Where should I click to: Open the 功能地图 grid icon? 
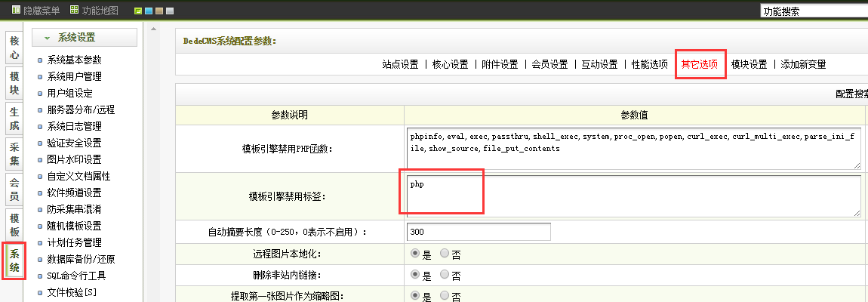pos(74,11)
